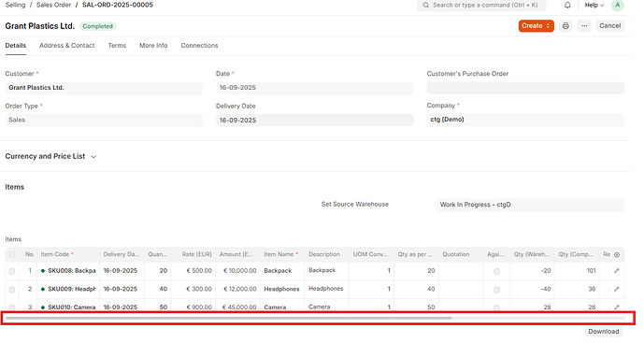Tick the checkbox for row 2 Headphones

[x=12, y=290]
